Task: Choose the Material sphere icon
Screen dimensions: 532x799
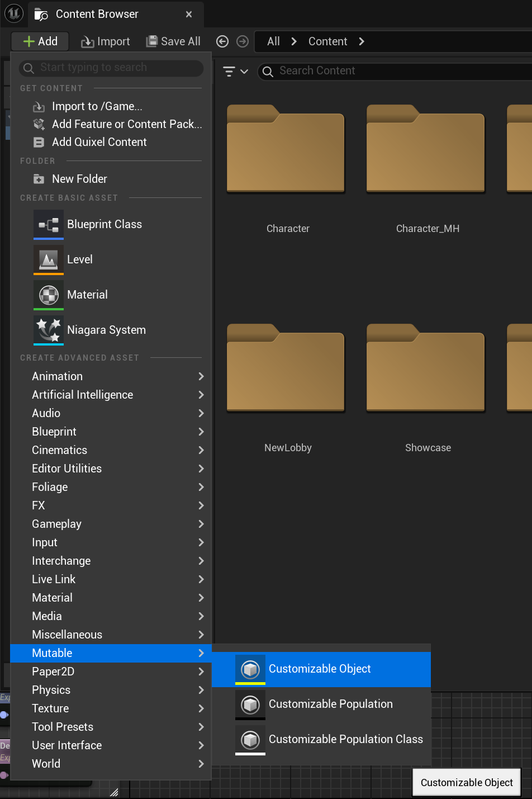Action: (x=49, y=295)
